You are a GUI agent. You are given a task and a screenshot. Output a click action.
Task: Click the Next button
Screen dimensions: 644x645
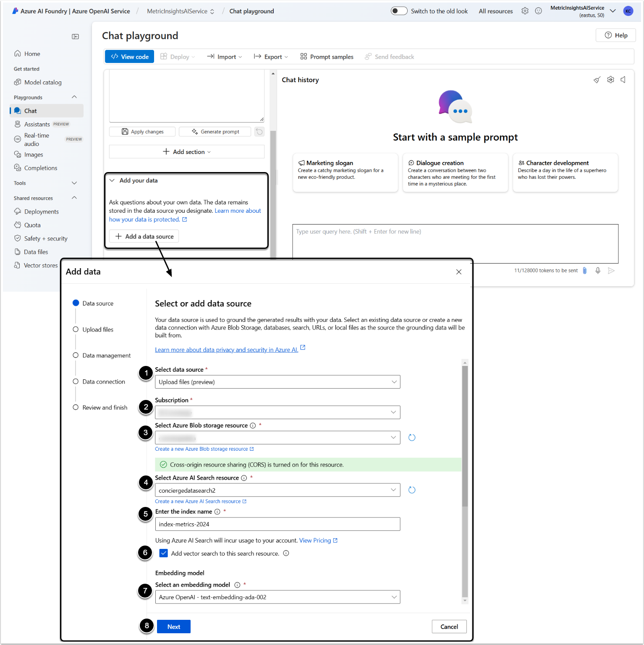pos(173,627)
